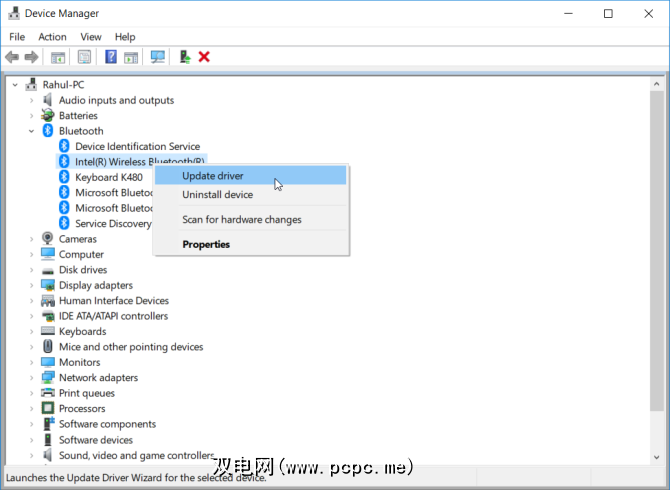This screenshot has height=490, width=670.
Task: Click the Software components icon
Action: coord(48,424)
